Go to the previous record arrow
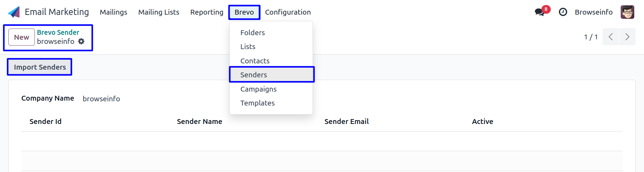The width and height of the screenshot is (644, 172). pos(611,37)
